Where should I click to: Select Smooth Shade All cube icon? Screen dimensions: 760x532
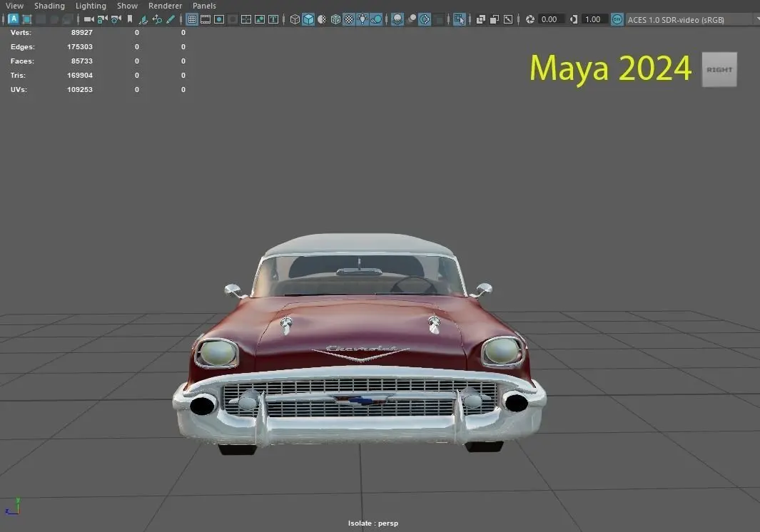pos(308,19)
